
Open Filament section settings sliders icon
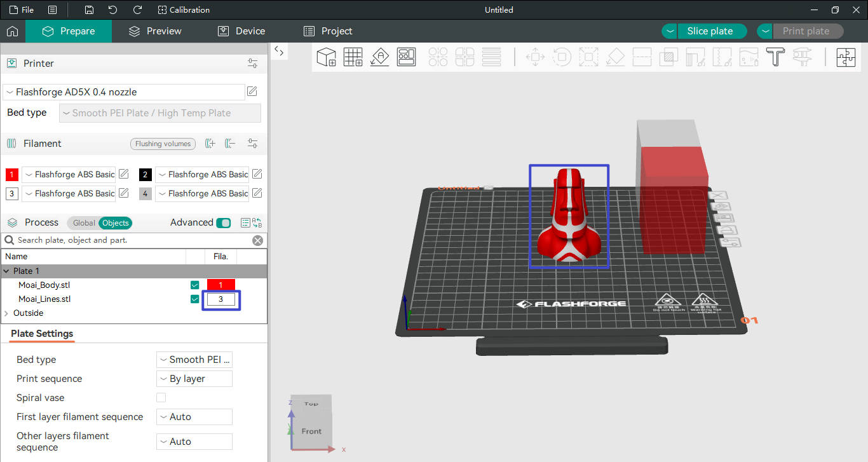253,144
